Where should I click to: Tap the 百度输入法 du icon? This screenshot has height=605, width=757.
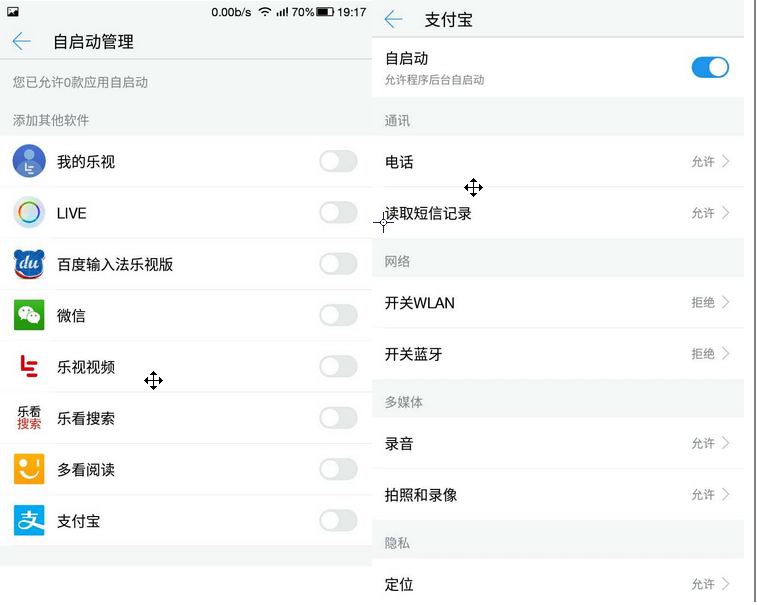coord(29,264)
